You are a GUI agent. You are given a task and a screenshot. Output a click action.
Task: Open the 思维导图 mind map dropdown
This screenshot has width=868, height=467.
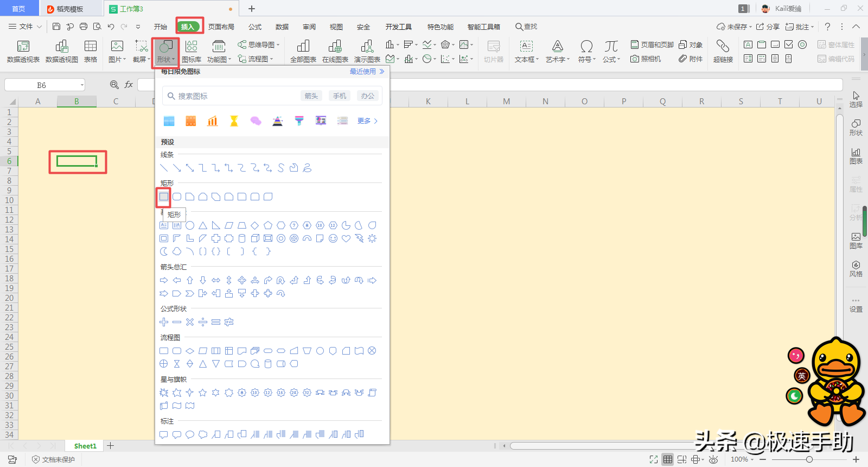tap(258, 45)
